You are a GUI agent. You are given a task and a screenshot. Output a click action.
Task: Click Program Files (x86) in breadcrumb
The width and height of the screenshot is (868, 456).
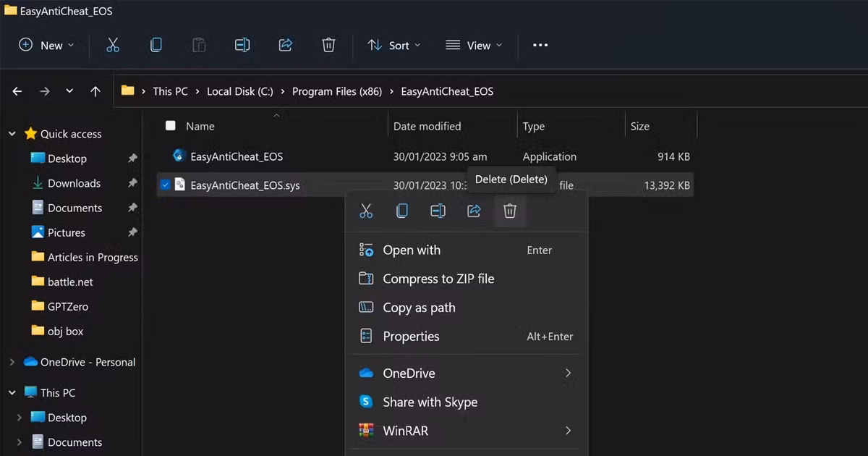click(337, 91)
